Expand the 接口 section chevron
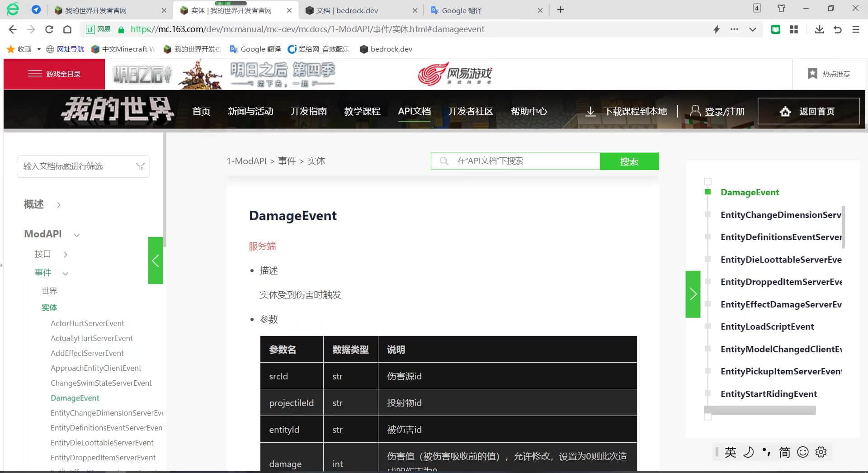The width and height of the screenshot is (868, 473). tap(66, 255)
